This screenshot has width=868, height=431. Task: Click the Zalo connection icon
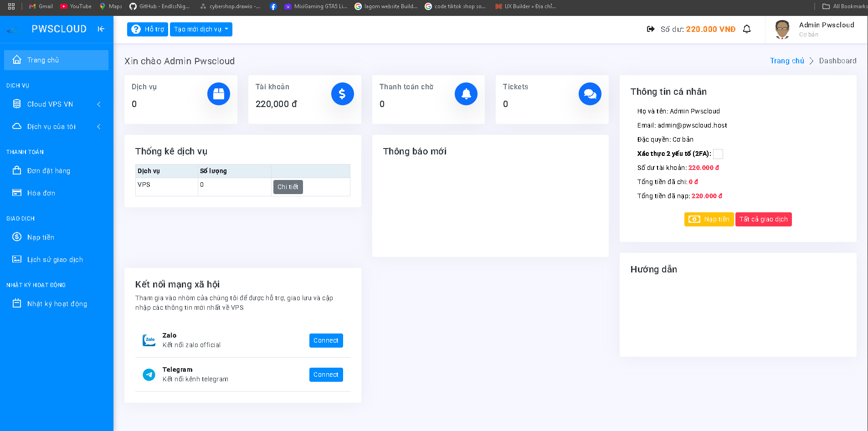(x=149, y=340)
